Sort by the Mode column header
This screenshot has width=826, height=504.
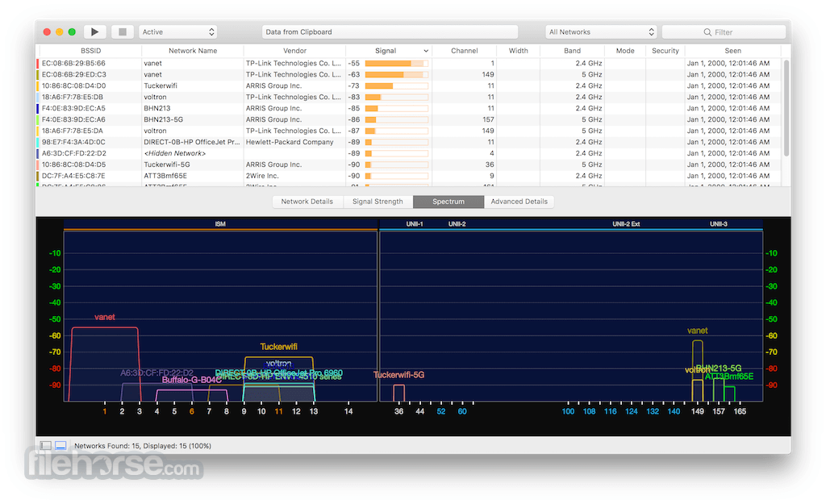625,51
